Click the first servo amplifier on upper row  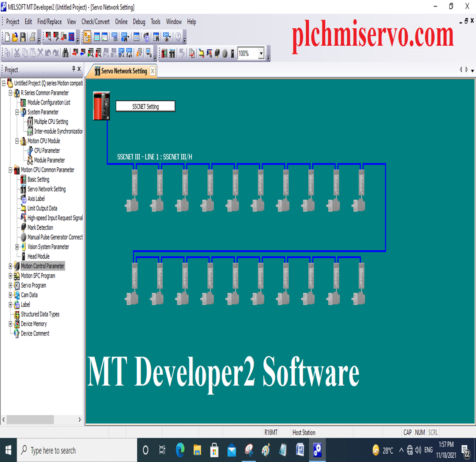click(x=135, y=182)
